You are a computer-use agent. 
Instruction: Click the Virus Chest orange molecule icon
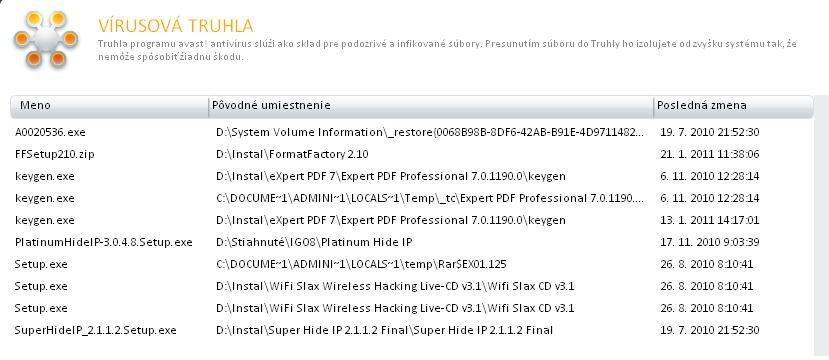(45, 40)
